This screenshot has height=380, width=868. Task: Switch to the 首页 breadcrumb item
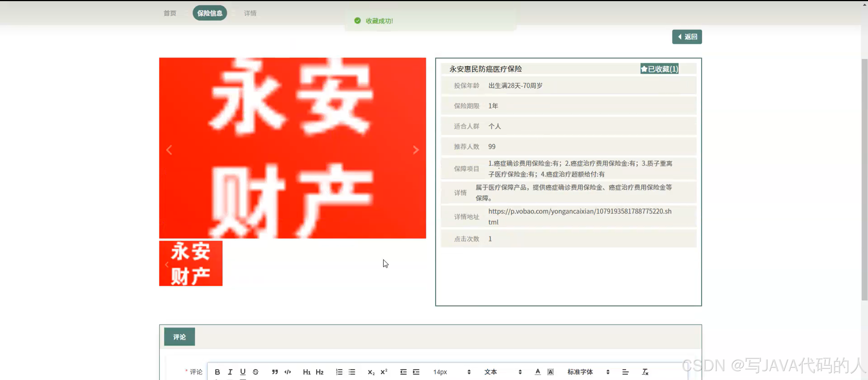[170, 13]
